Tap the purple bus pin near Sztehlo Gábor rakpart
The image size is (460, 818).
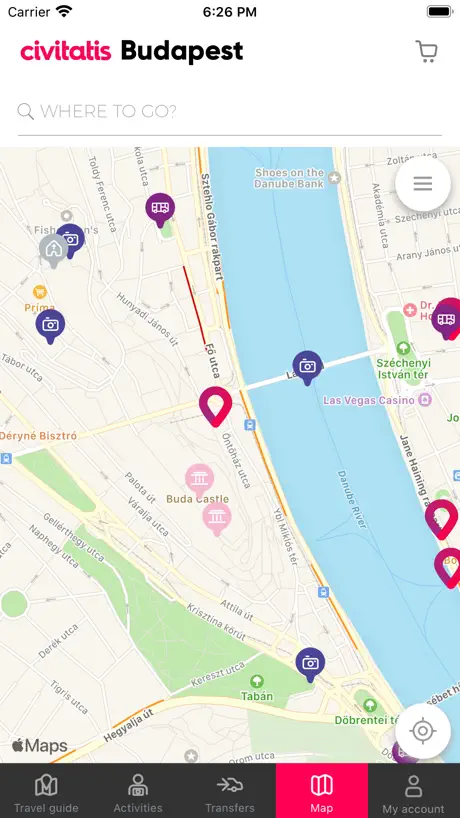[x=160, y=210]
